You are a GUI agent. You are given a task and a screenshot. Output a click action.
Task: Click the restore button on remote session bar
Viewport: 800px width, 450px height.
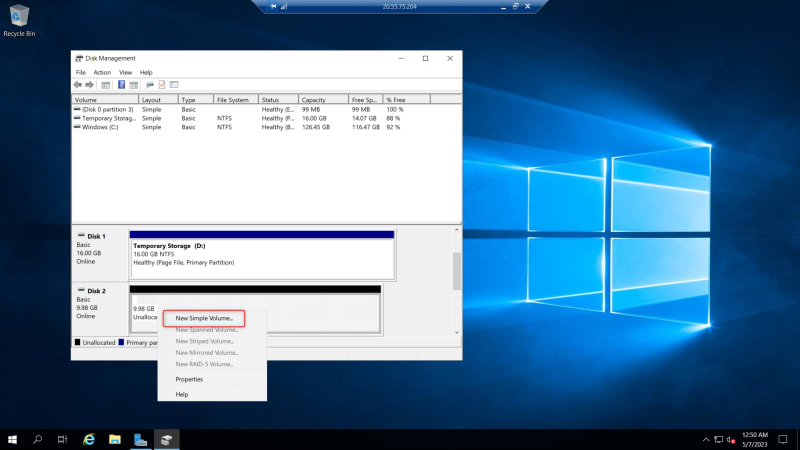515,6
